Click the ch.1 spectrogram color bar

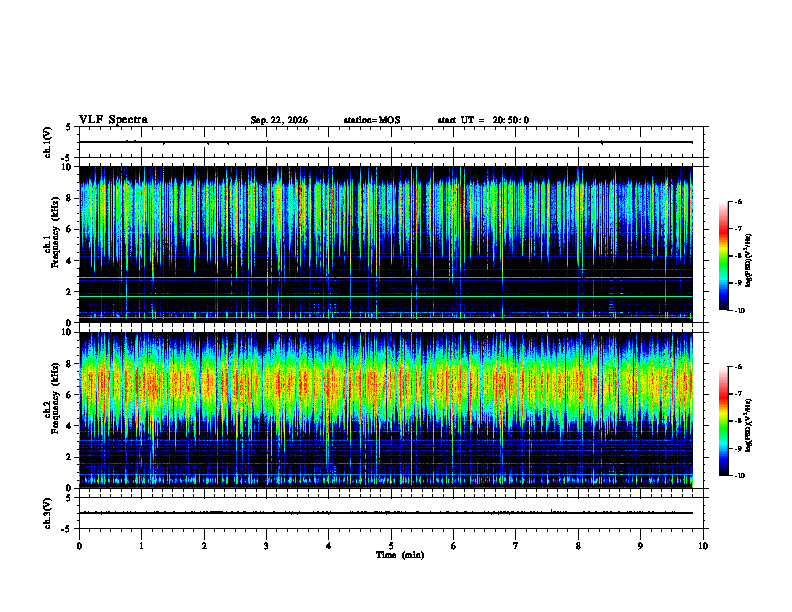724,256
